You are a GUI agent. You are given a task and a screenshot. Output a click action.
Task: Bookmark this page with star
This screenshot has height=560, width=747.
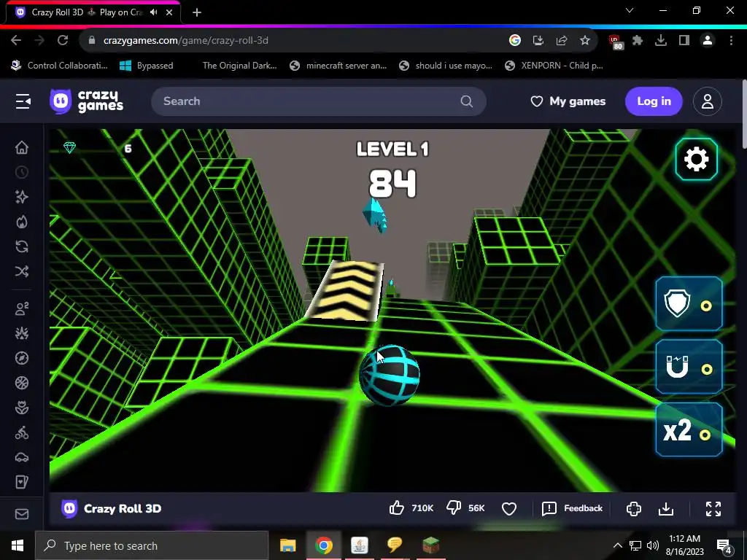tap(585, 41)
